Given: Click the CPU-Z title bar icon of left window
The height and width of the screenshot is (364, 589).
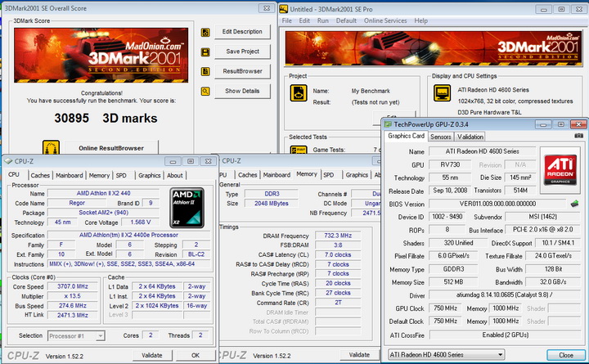Looking at the screenshot, I should pyautogui.click(x=8, y=161).
